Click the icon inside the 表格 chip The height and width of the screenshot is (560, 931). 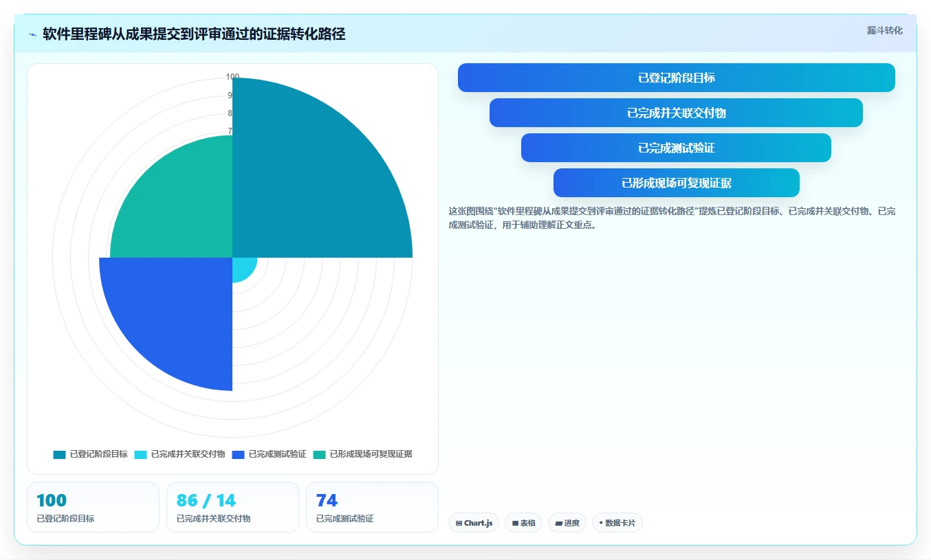[515, 523]
